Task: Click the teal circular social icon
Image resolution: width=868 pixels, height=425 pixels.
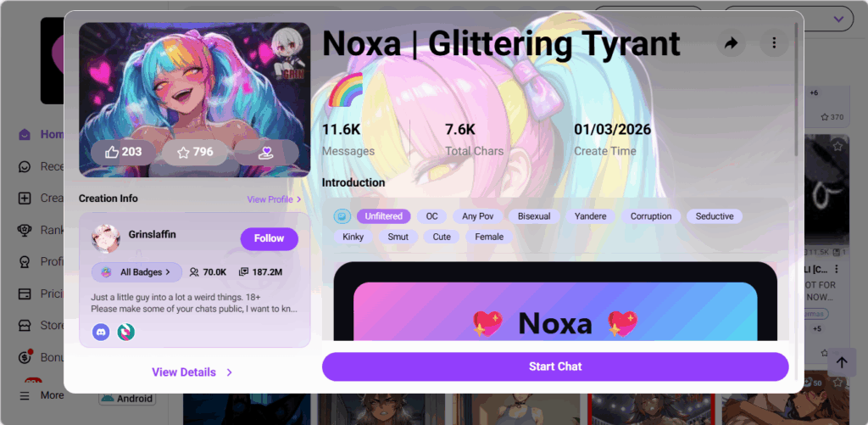Action: pyautogui.click(x=126, y=332)
